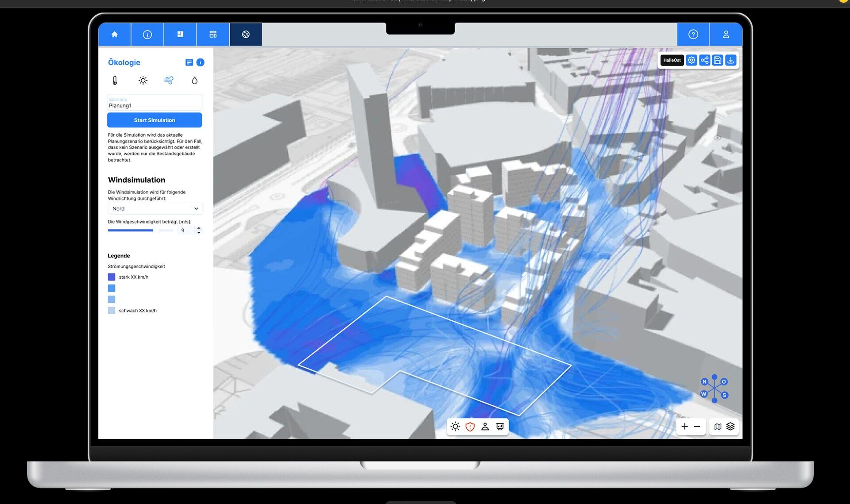Open the map settings gear icon
The width and height of the screenshot is (850, 504).
point(691,60)
